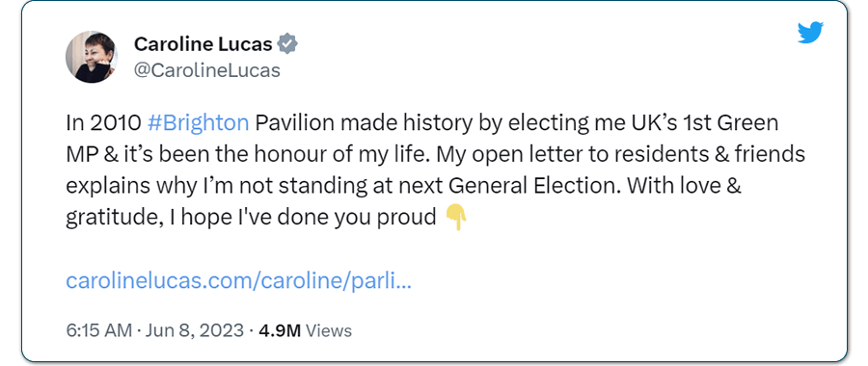Open the Caroline Lucas display name
Screen dimensions: 868x366
pos(203,43)
